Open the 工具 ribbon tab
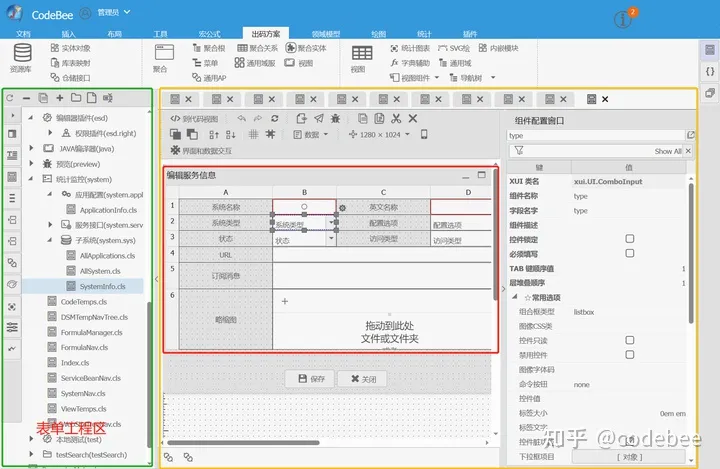 coord(160,34)
